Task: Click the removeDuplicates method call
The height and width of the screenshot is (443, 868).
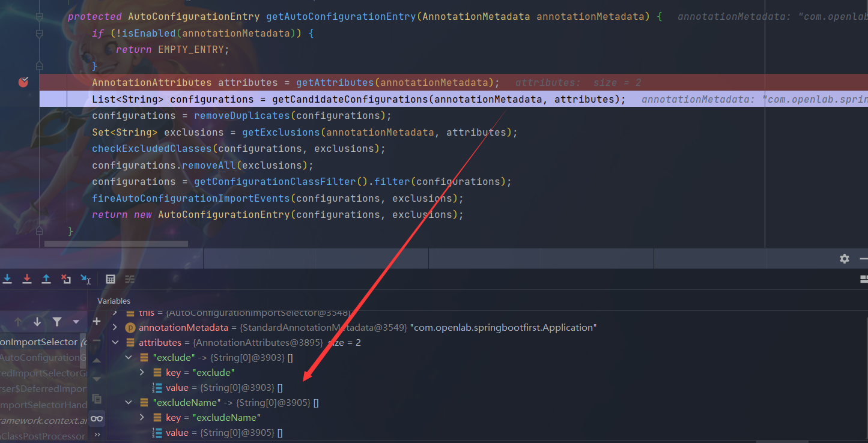Action: click(x=241, y=115)
